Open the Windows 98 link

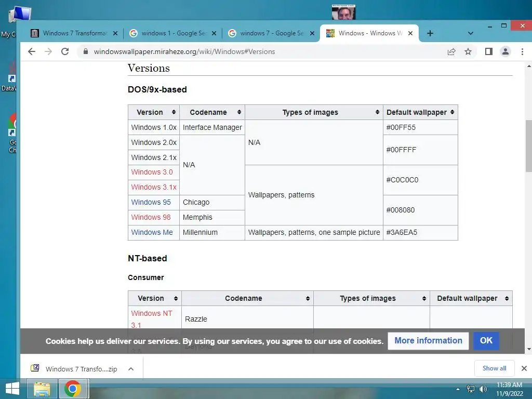[x=151, y=217]
